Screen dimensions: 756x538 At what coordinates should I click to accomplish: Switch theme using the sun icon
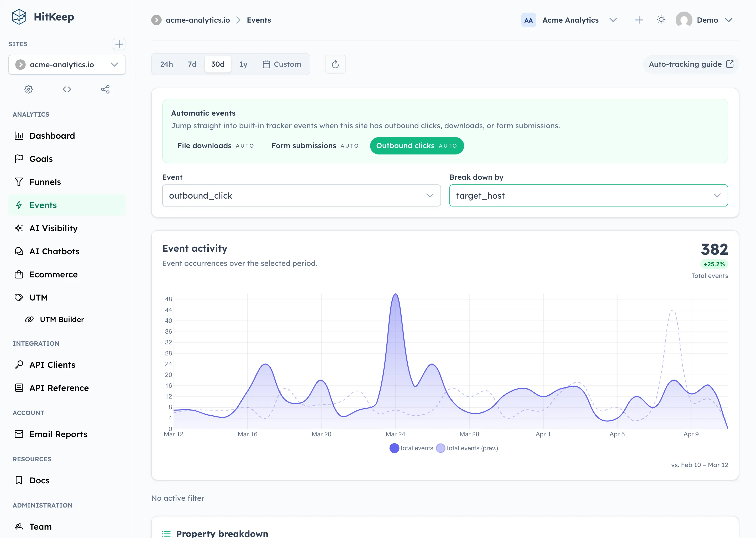(x=661, y=19)
